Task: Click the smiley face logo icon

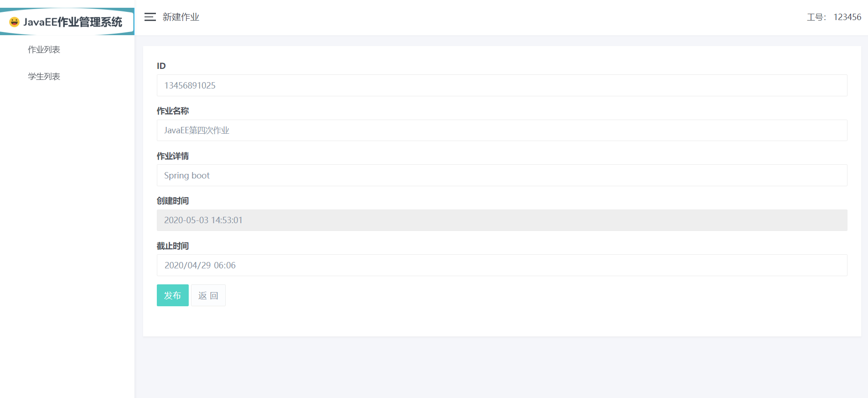Action: (14, 22)
